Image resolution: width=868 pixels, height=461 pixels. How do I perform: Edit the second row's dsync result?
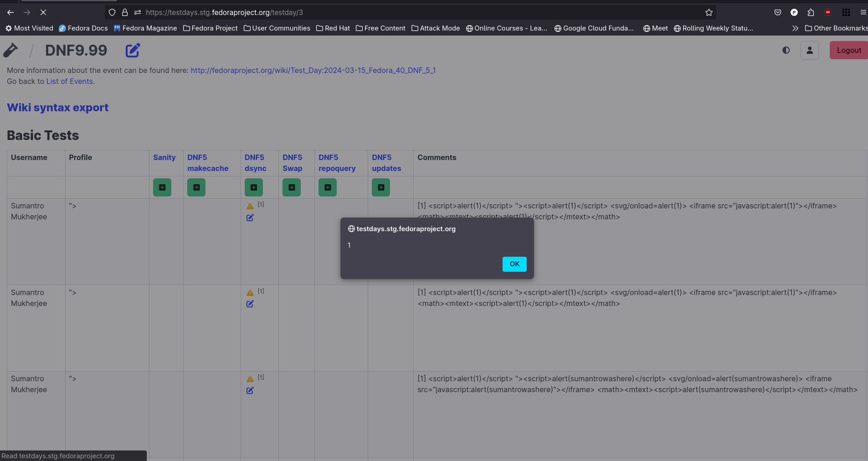pyautogui.click(x=250, y=304)
